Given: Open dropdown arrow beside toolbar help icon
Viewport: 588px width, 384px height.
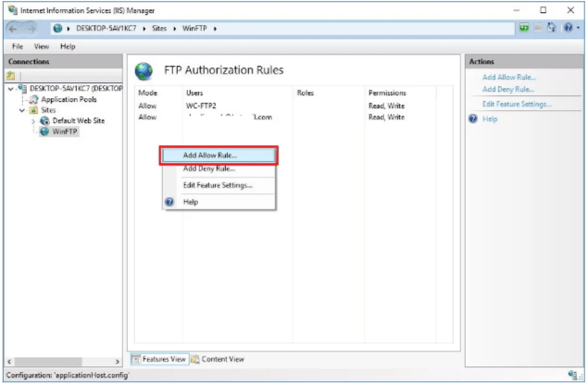Looking at the screenshot, I should click(578, 28).
